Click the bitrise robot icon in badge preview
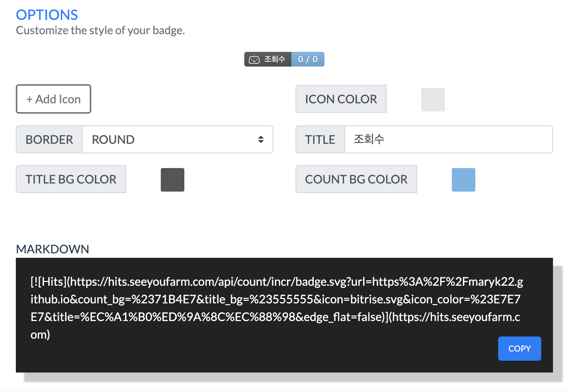This screenshot has height=392, width=571. [x=254, y=59]
